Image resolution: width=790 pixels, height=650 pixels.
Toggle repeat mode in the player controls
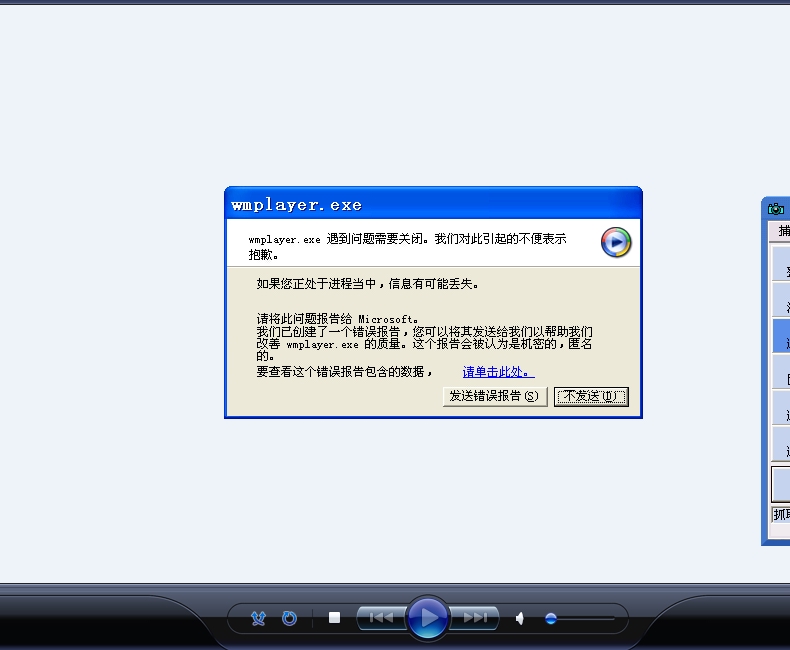tap(289, 618)
